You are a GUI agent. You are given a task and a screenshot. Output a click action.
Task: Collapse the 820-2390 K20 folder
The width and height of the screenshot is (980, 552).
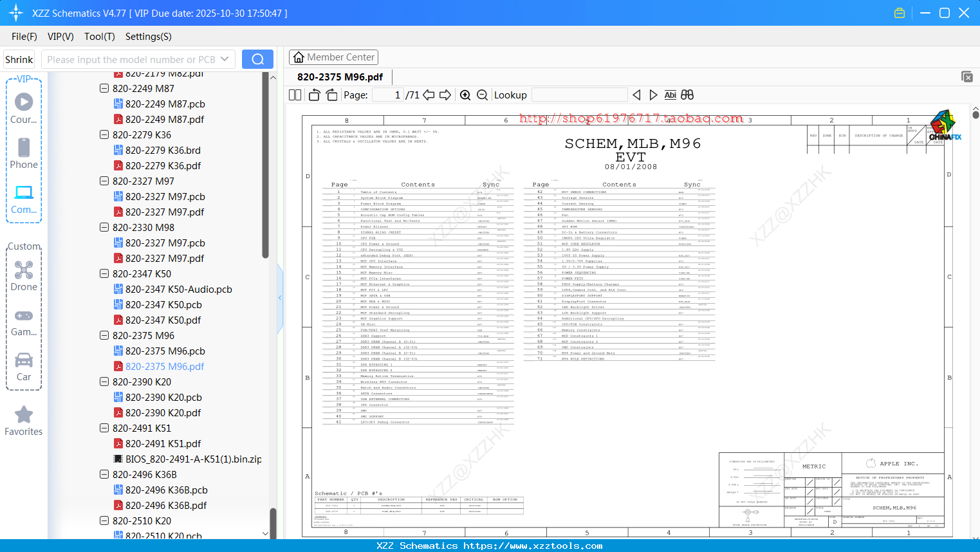[x=104, y=382]
